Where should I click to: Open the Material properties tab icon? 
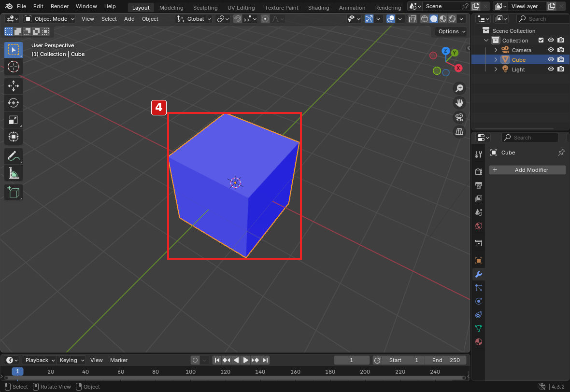[x=479, y=342]
